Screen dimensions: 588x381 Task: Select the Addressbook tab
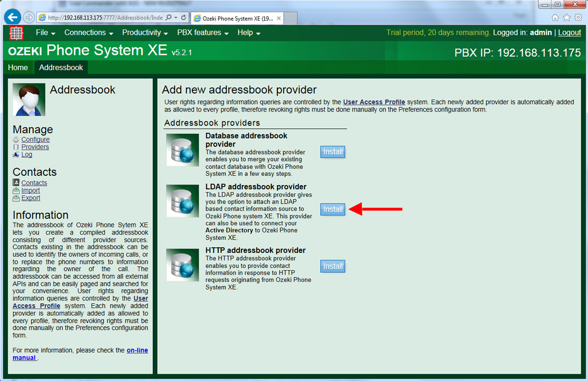(x=61, y=67)
